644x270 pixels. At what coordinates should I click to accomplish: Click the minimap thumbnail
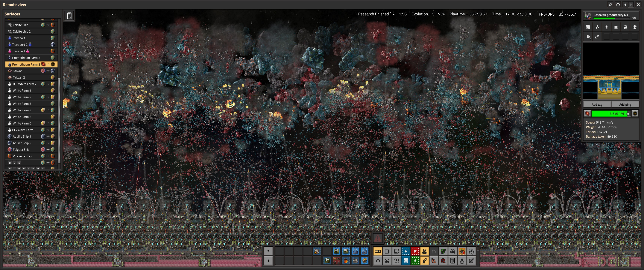pyautogui.click(x=611, y=71)
